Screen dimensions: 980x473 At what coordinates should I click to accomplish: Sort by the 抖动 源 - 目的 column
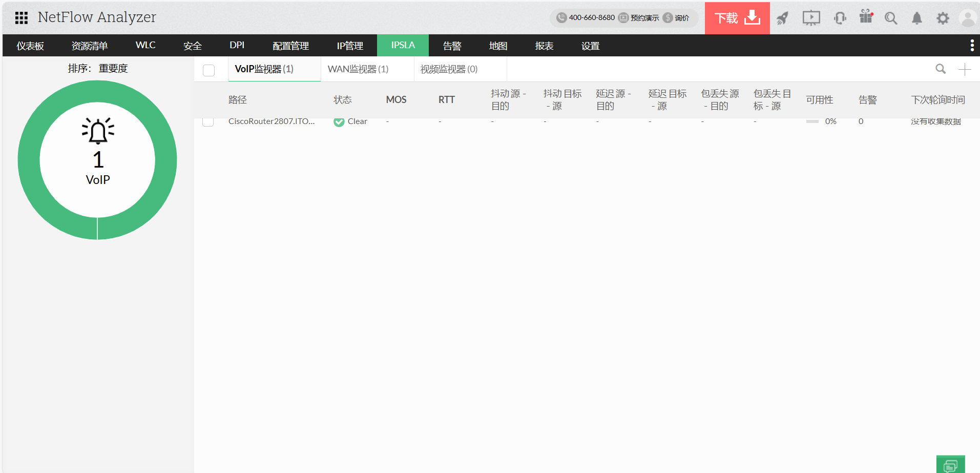pyautogui.click(x=509, y=100)
